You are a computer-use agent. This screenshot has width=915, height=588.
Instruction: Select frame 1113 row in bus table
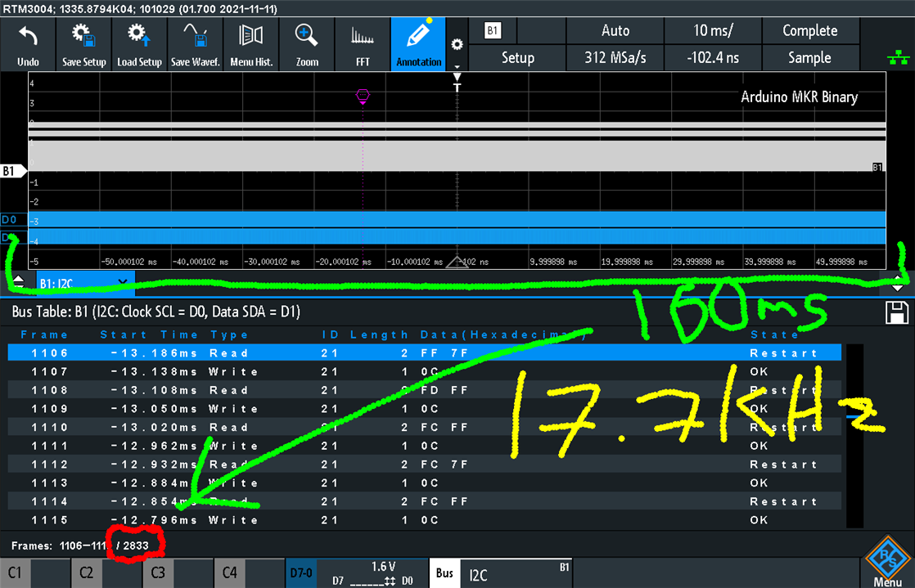point(424,483)
